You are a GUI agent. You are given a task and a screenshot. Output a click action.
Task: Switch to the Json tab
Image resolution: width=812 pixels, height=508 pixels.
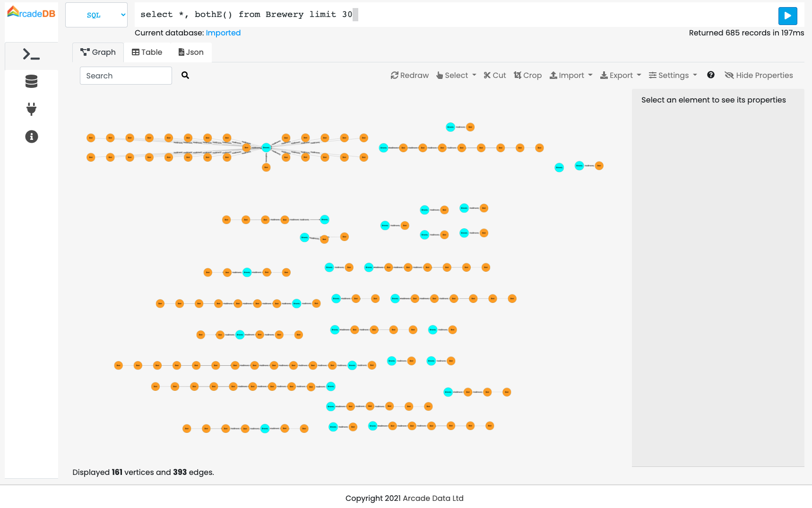click(190, 52)
